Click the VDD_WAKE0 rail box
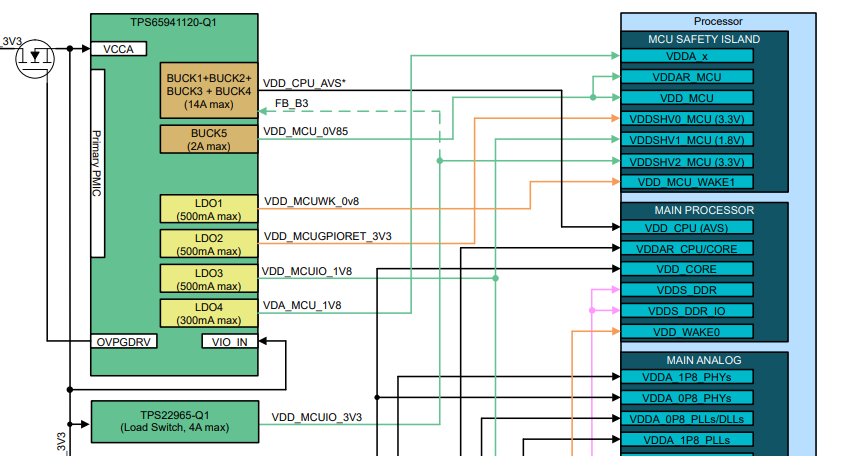Viewport: 862px width, 456px height. [x=687, y=332]
